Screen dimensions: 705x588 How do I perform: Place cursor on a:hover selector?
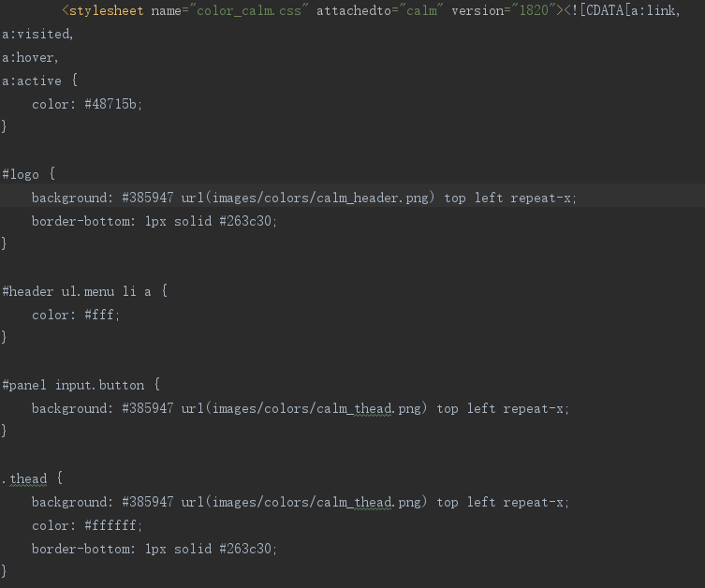[30, 57]
